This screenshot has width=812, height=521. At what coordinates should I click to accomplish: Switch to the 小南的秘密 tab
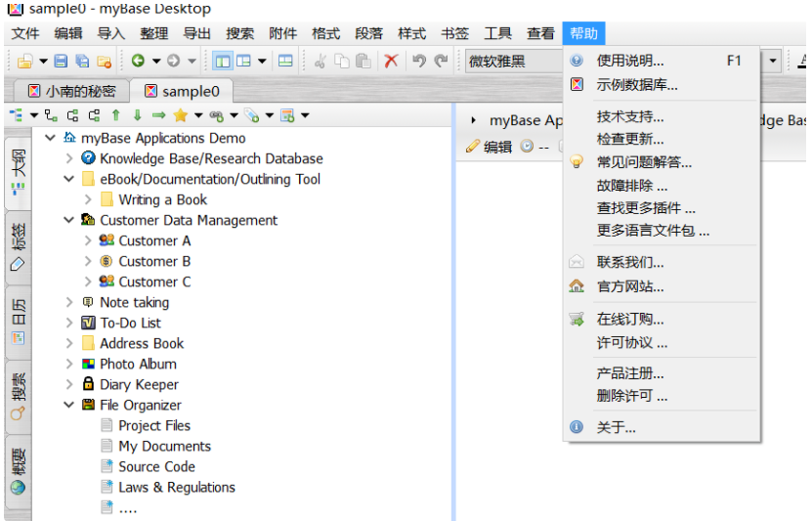pos(71,91)
